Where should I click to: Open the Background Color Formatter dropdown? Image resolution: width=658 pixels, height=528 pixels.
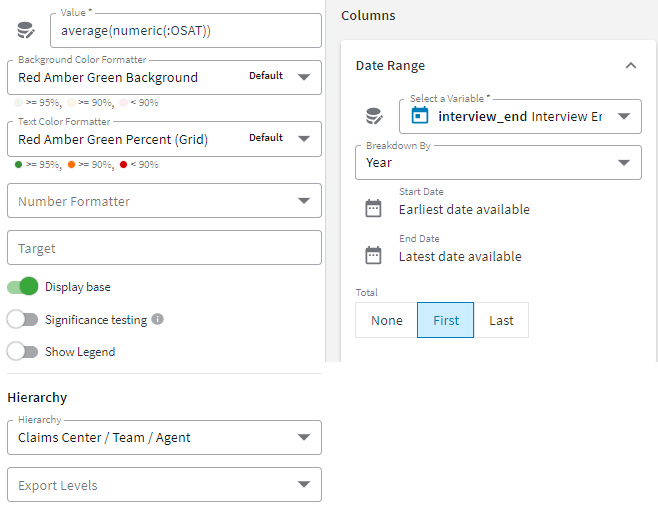coord(164,78)
